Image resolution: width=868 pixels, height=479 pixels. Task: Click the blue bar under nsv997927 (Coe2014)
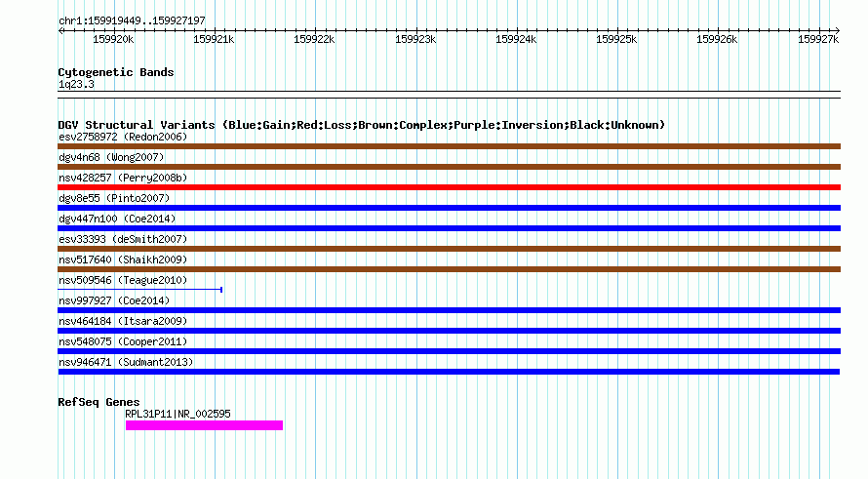pyautogui.click(x=449, y=310)
